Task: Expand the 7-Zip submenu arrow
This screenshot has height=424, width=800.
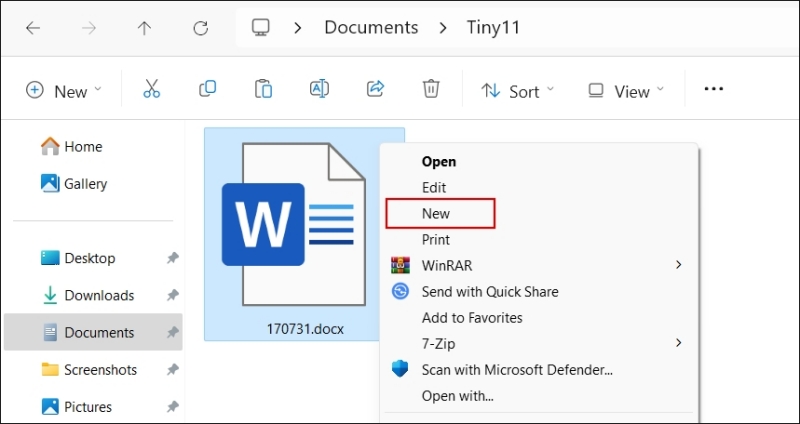Action: (679, 343)
